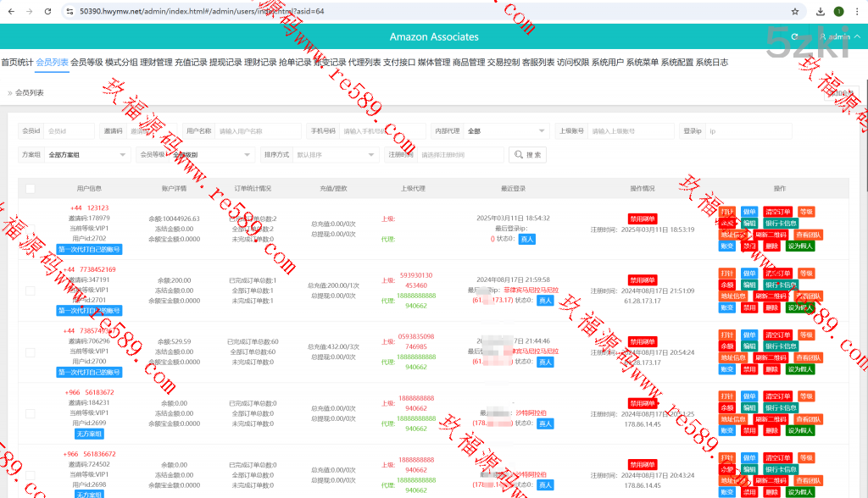Click 禁用刷单 button in second row
The width and height of the screenshot is (868, 498).
[x=643, y=280]
